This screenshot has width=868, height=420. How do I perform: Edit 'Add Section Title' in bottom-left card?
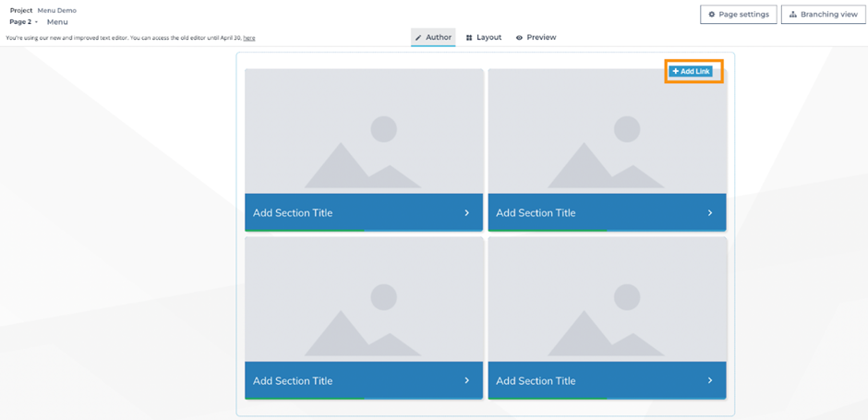pos(293,380)
